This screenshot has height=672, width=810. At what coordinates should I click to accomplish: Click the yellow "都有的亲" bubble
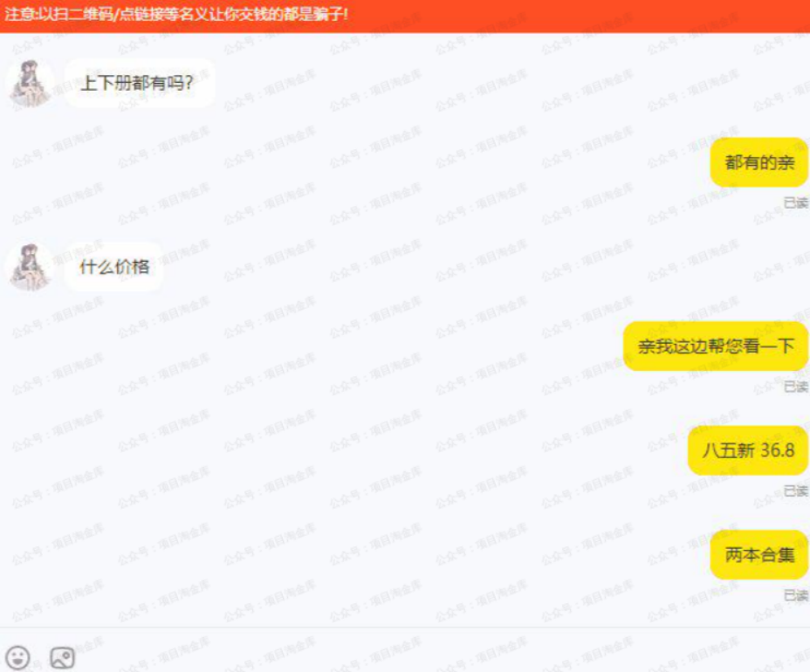pyautogui.click(x=759, y=162)
